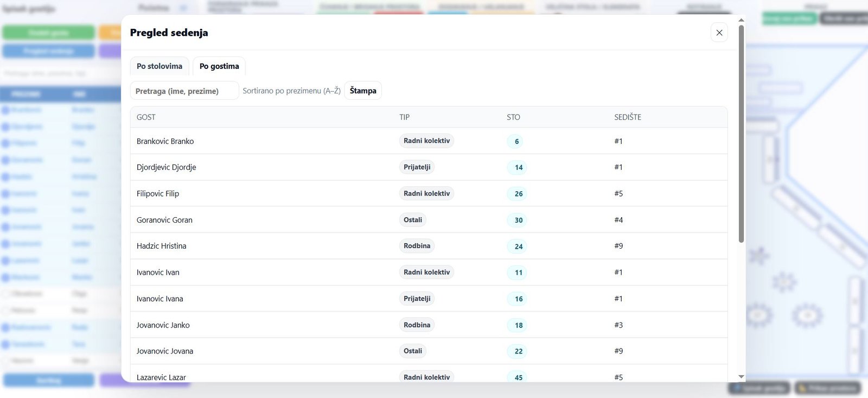This screenshot has height=398, width=868.
Task: Select the Po gostima tab
Action: (219, 66)
